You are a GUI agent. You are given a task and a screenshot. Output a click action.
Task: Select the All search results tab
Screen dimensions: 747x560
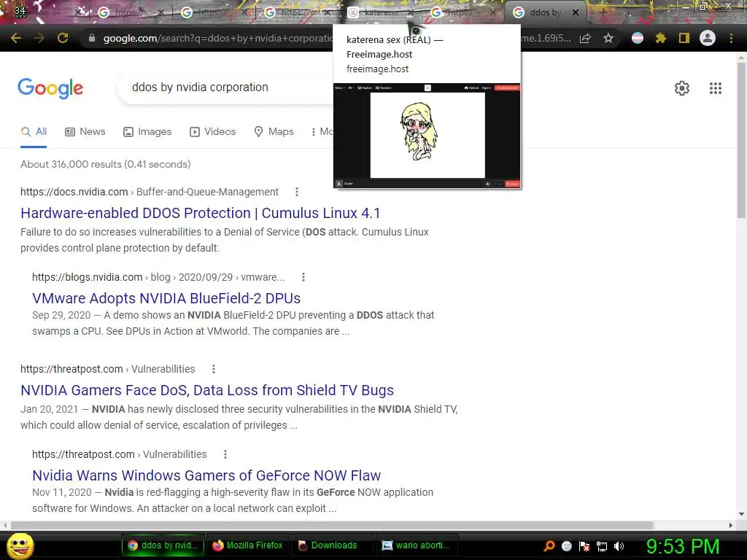pyautogui.click(x=34, y=132)
